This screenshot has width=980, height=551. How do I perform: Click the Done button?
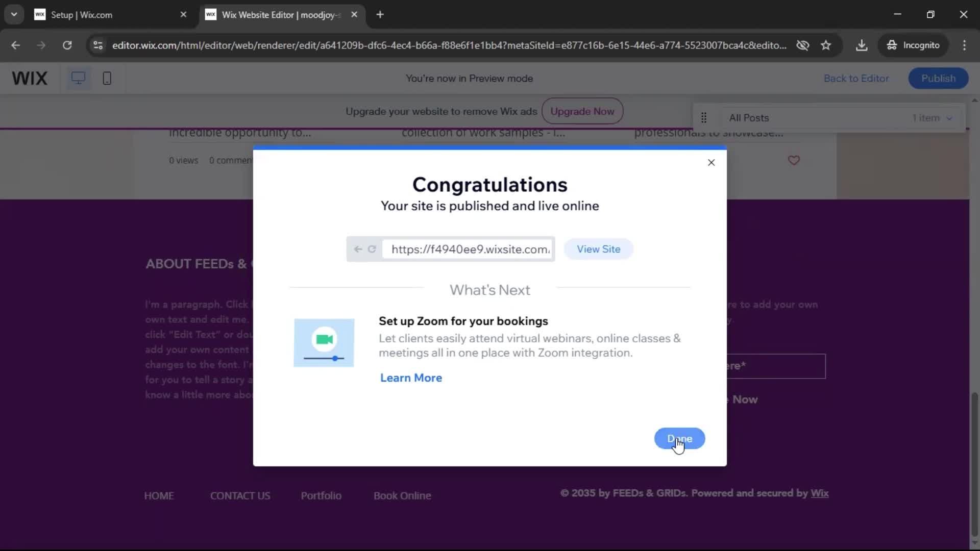679,438
